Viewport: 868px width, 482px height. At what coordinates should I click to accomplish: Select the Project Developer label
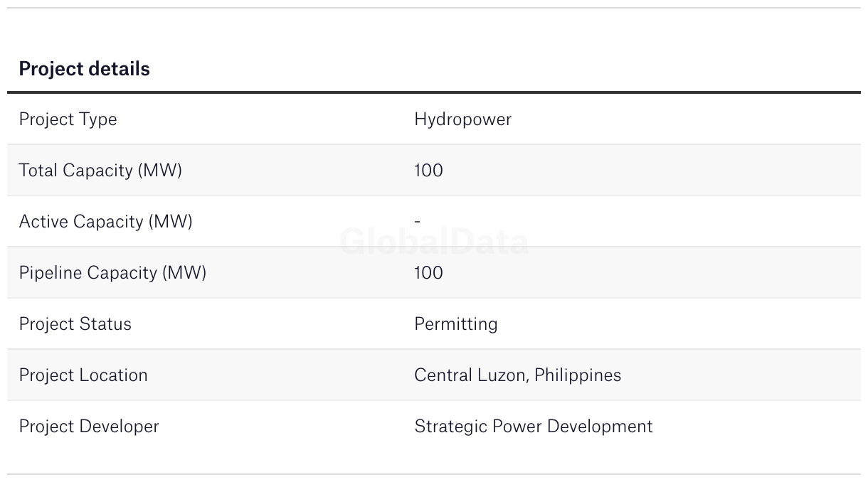pos(89,427)
